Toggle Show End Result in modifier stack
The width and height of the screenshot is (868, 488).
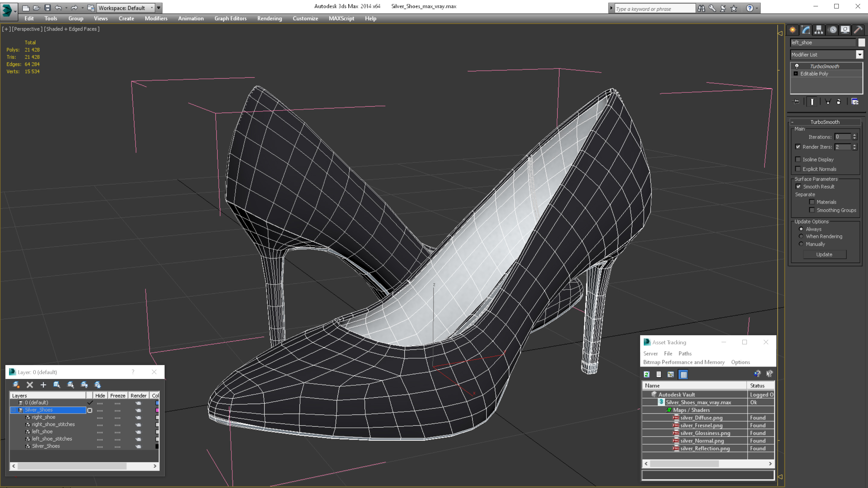point(812,102)
